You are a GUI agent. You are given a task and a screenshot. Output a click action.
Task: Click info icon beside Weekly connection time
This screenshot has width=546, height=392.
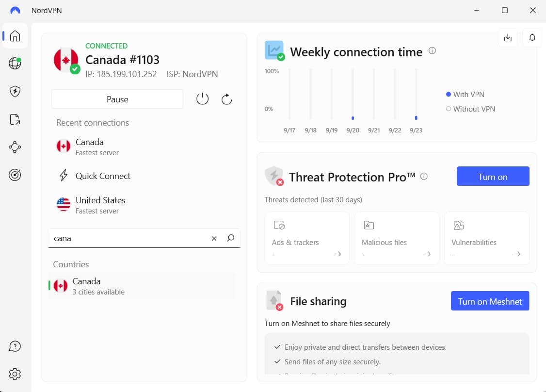coord(432,51)
